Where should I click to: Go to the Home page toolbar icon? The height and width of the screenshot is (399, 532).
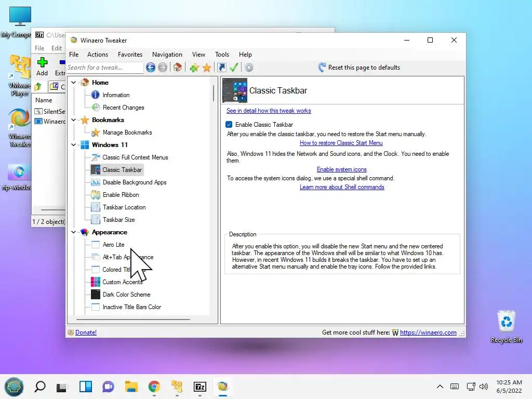click(178, 67)
